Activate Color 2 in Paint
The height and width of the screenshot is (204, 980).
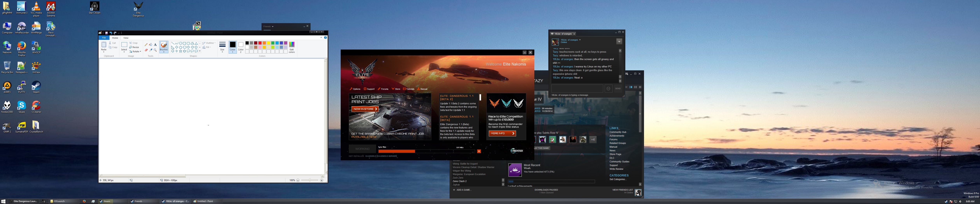coord(241,47)
